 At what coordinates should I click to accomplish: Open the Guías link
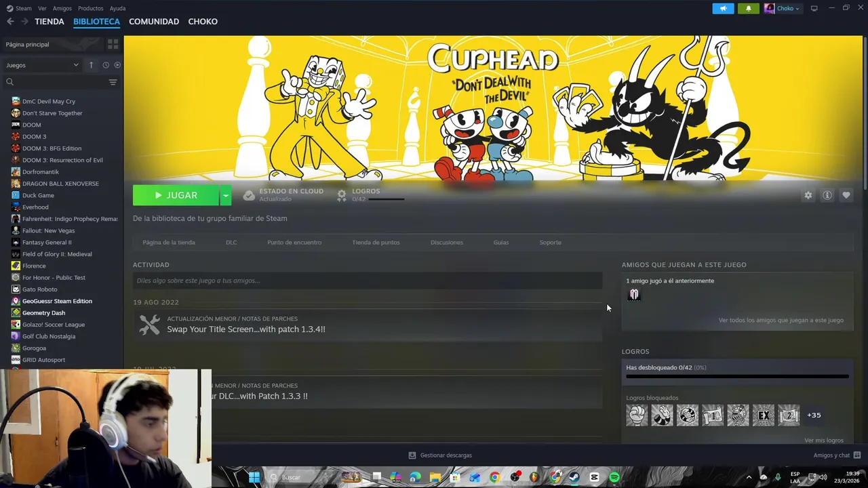(501, 242)
